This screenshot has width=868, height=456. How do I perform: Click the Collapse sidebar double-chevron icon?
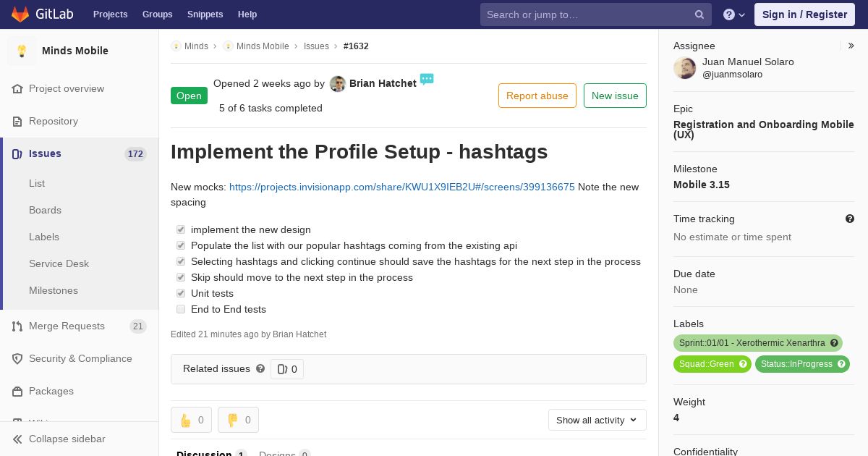pos(17,439)
